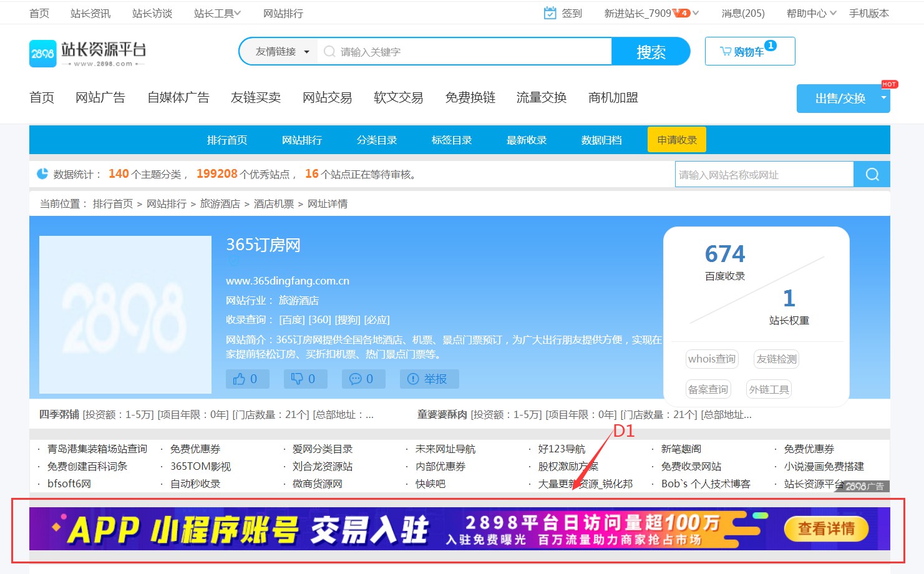
Task: Open the 标签目录 tab
Action: tap(452, 140)
